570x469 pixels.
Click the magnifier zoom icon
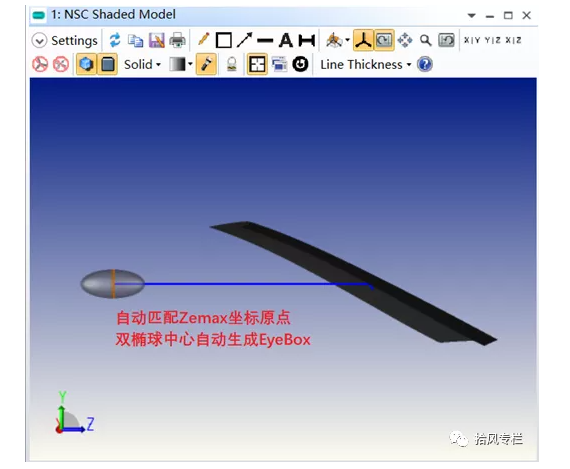[x=425, y=40]
